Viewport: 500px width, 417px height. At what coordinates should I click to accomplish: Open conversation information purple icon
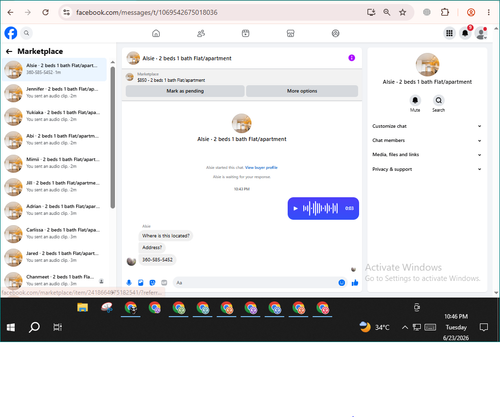(x=352, y=58)
